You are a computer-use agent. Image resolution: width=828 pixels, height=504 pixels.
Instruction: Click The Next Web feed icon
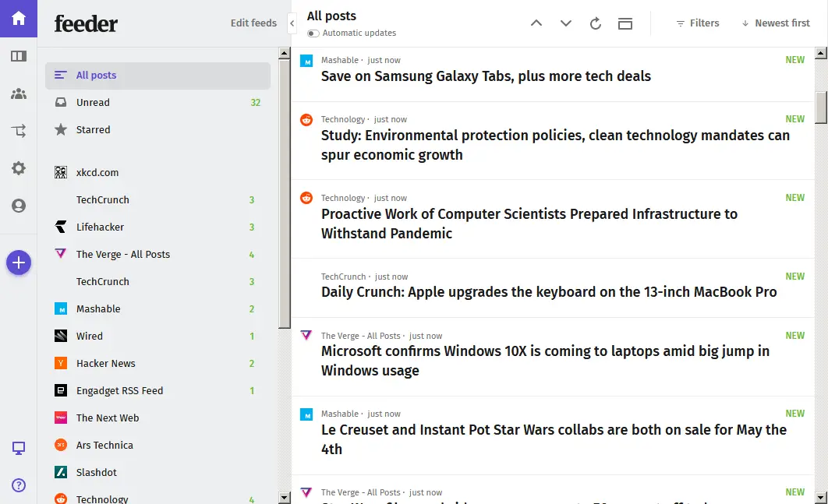61,418
